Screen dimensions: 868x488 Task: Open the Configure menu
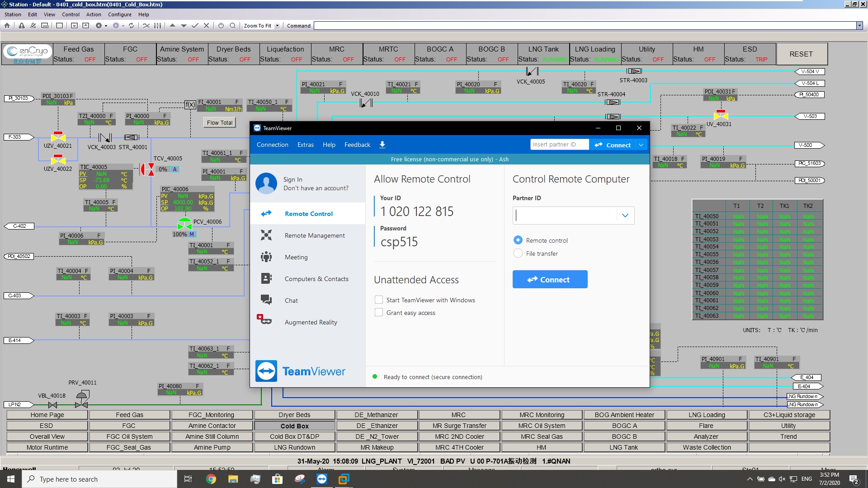tap(120, 14)
